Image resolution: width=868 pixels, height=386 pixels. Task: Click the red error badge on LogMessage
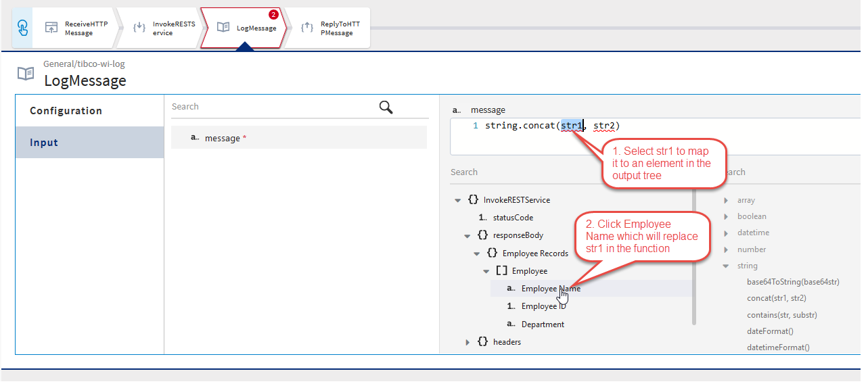[273, 15]
